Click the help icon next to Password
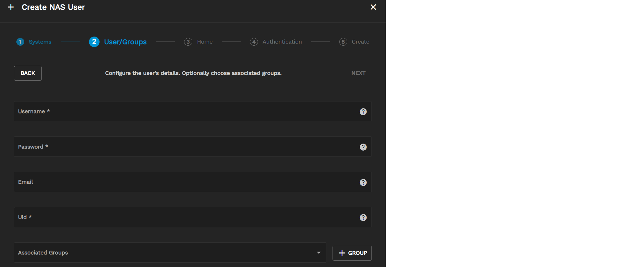 [x=363, y=147]
